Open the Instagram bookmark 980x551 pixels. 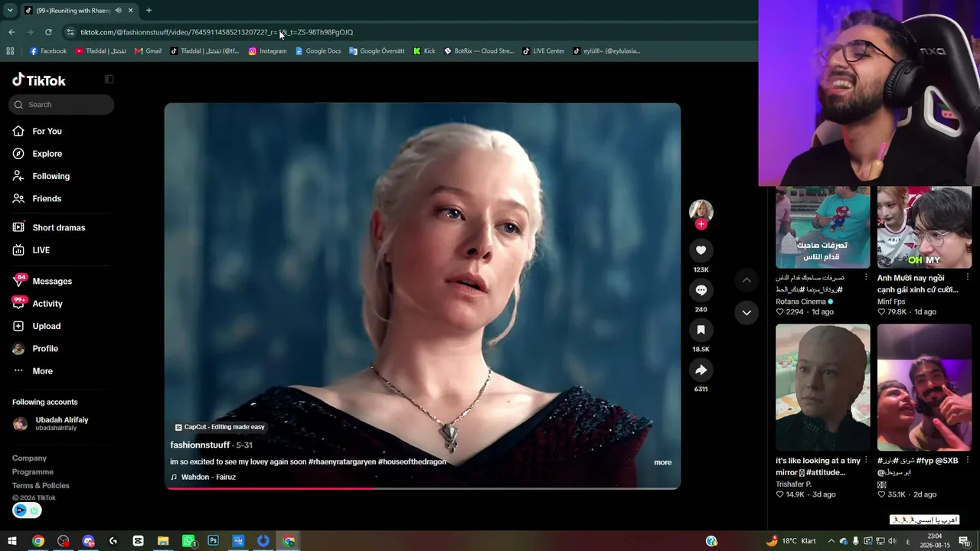(267, 51)
